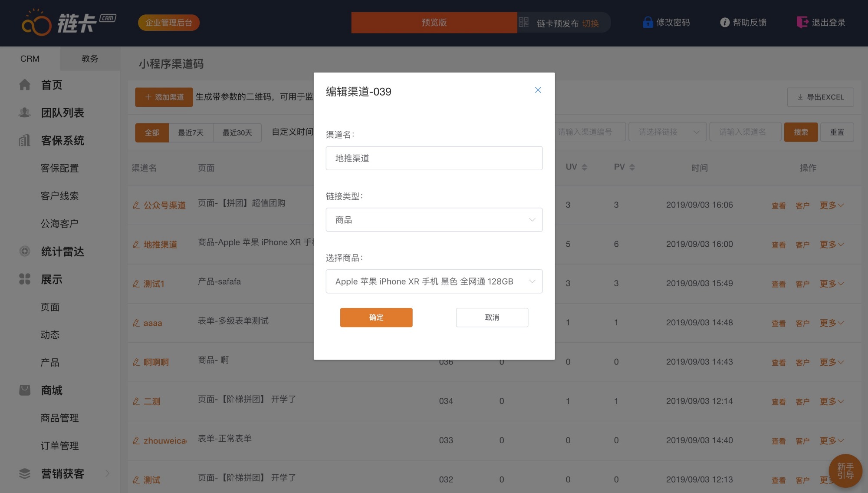
Task: Sort table by UV column arrows
Action: (x=584, y=167)
